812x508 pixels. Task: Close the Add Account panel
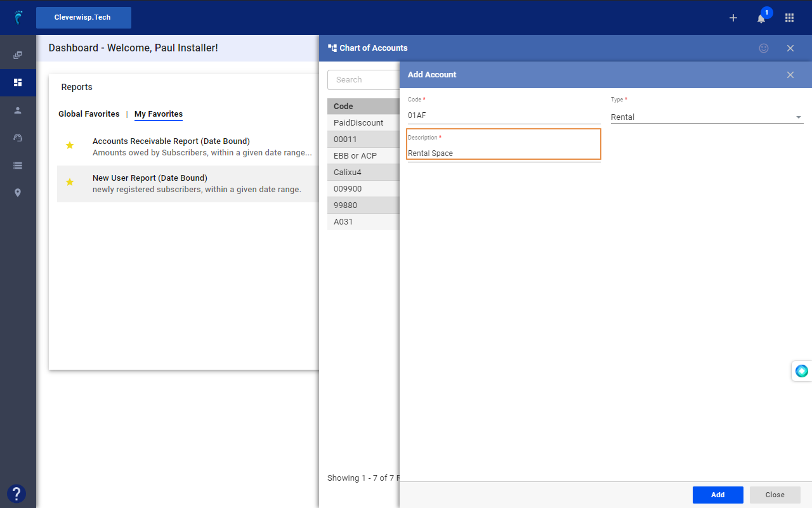[790, 75]
